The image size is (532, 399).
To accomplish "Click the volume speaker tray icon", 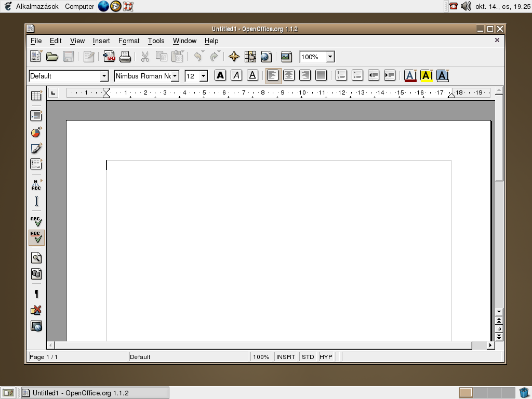I will click(466, 6).
